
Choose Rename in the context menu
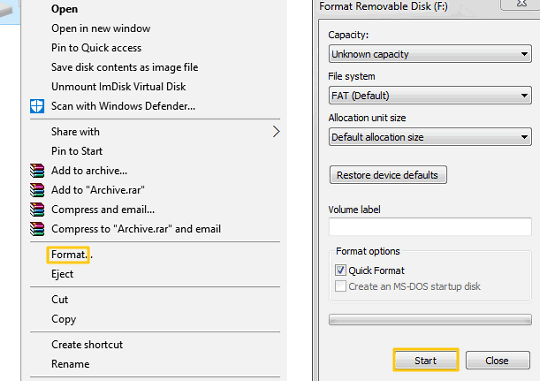coord(70,364)
